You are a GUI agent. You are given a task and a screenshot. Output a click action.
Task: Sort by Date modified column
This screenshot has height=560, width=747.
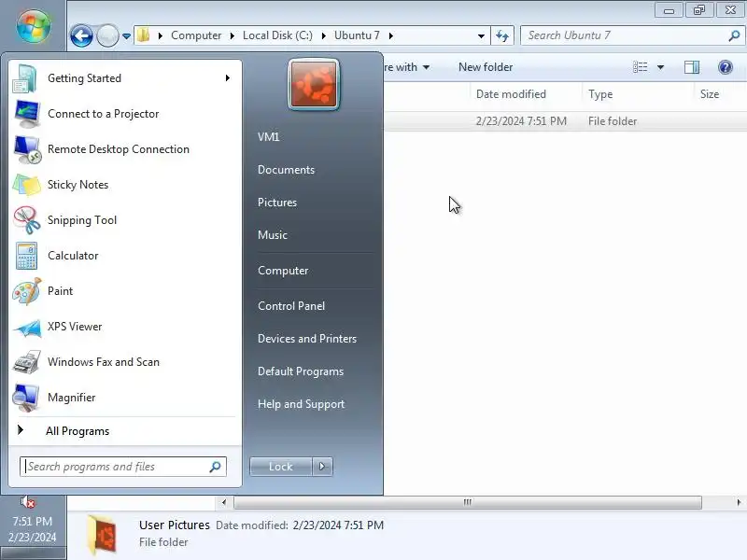tap(525, 94)
